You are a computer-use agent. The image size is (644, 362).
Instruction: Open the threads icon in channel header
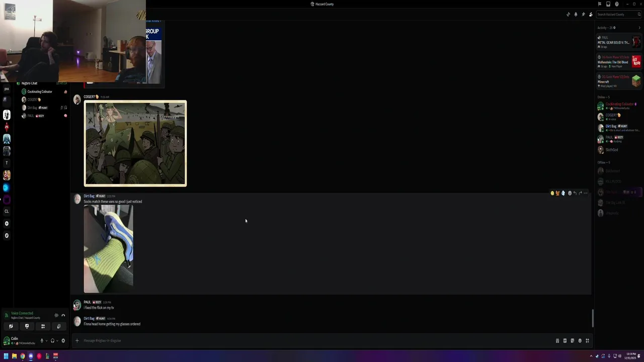click(568, 14)
